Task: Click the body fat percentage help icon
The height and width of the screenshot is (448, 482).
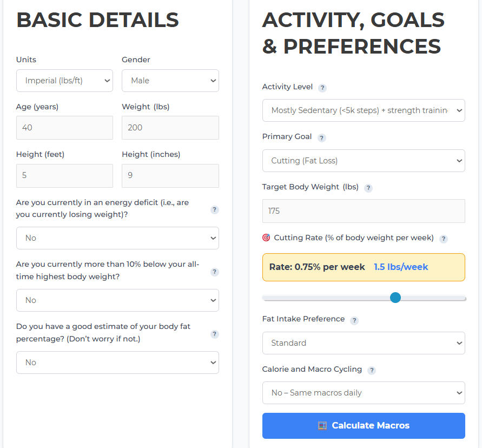Action: point(215,334)
